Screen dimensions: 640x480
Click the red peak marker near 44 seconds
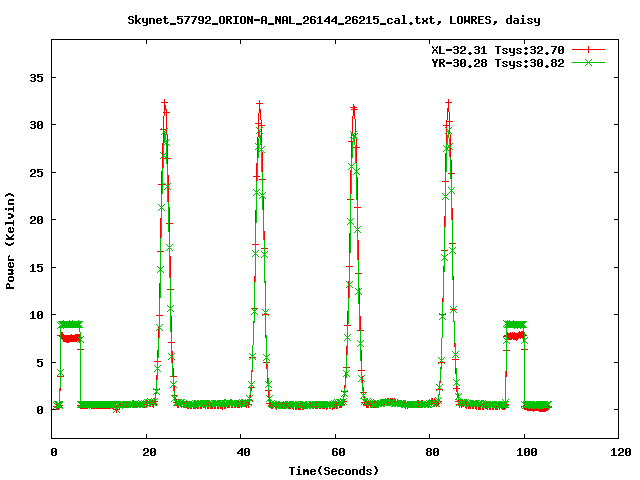[x=259, y=104]
